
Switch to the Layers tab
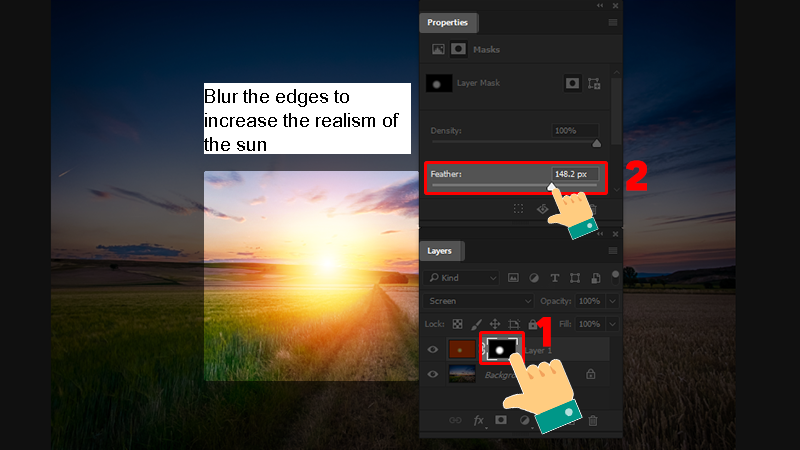(x=439, y=251)
